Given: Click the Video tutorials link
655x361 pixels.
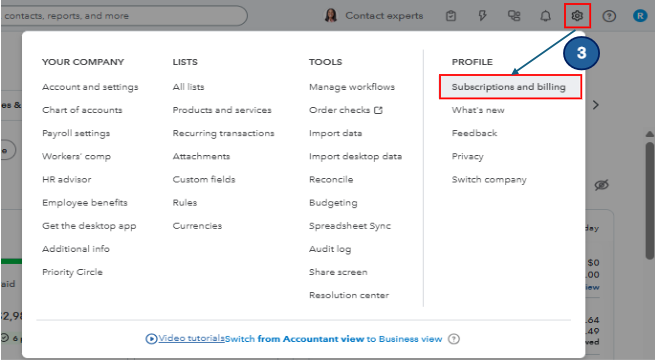Looking at the screenshot, I should [x=191, y=338].
